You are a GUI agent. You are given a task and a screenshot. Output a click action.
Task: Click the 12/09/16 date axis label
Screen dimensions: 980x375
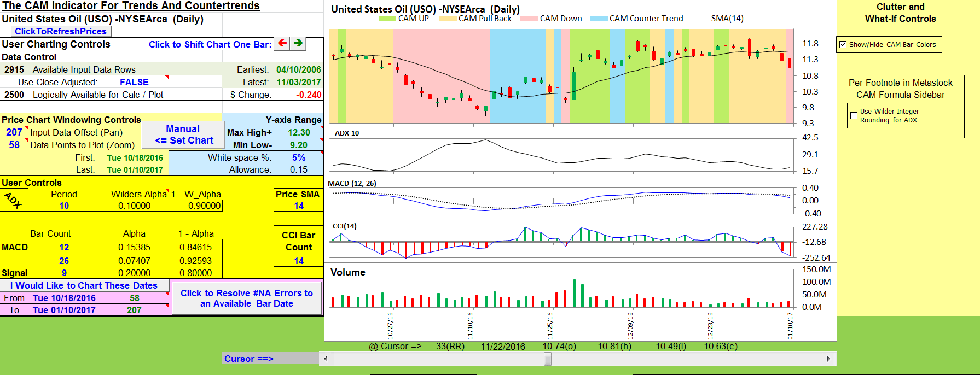[630, 326]
